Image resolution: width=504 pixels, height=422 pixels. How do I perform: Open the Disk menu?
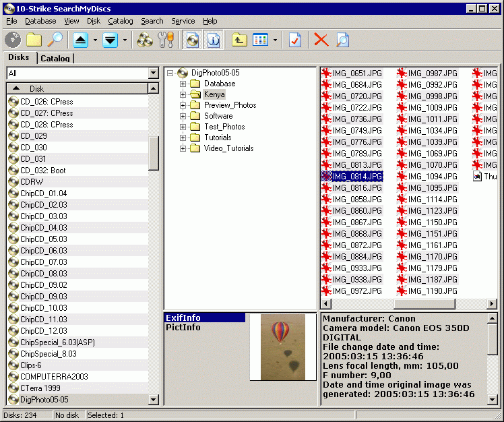tap(94, 21)
